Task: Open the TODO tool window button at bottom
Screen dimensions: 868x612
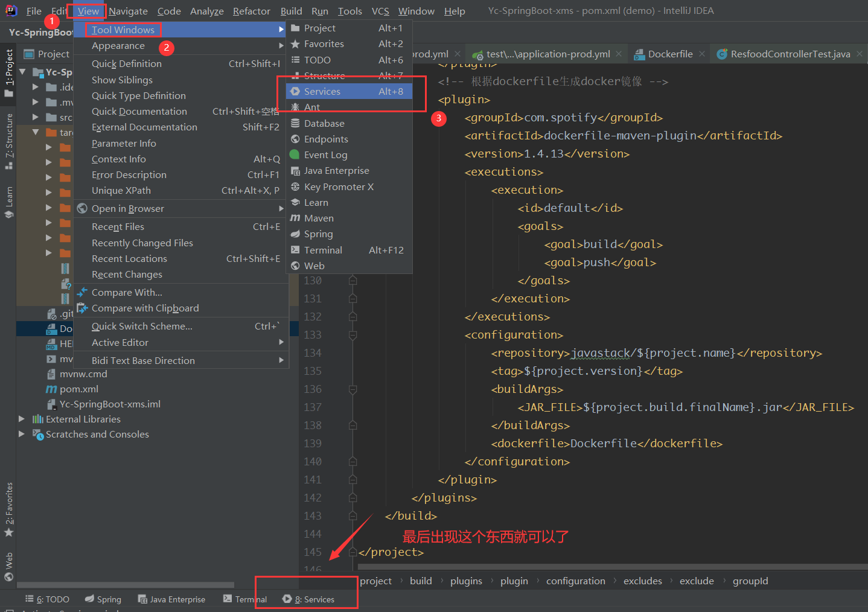Action: click(47, 599)
